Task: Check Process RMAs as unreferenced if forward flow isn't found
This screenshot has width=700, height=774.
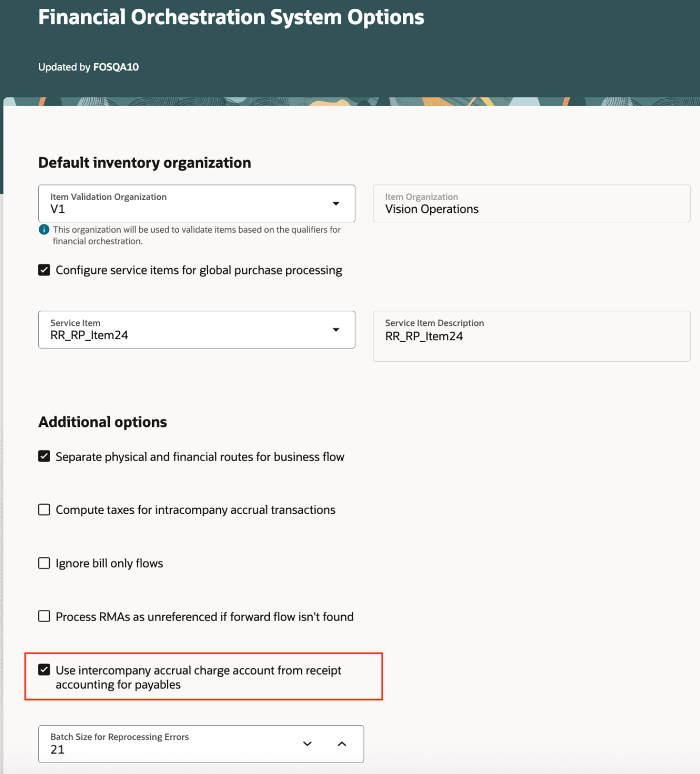Action: coord(43,617)
